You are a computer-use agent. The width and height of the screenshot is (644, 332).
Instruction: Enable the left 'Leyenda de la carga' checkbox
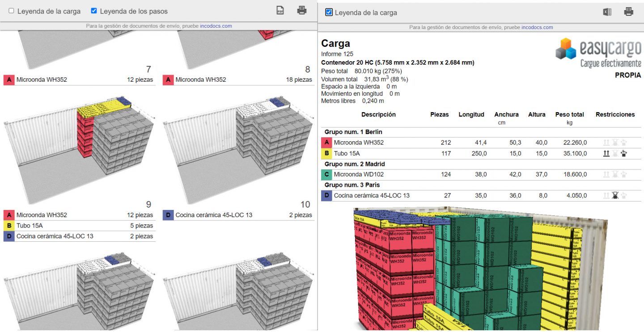pos(11,11)
